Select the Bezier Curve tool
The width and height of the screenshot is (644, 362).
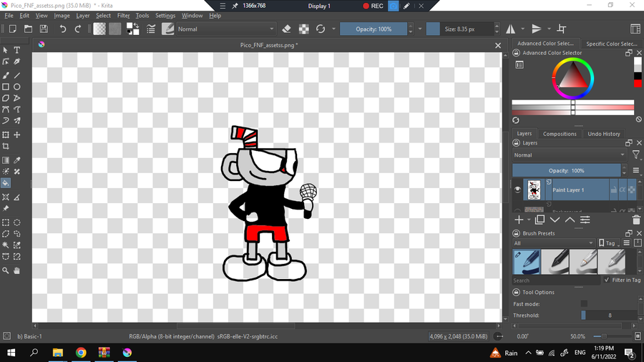[x=6, y=109]
